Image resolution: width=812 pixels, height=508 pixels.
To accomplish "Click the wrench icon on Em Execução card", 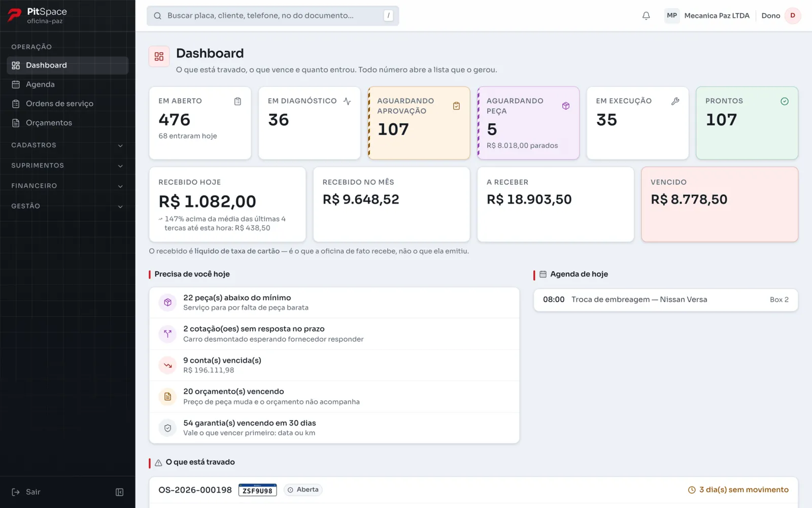I will tap(675, 101).
